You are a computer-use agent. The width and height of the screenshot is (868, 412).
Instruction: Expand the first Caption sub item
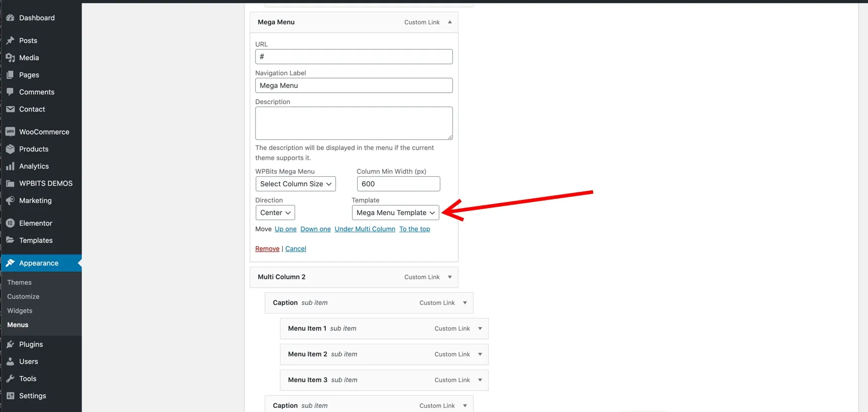click(465, 303)
